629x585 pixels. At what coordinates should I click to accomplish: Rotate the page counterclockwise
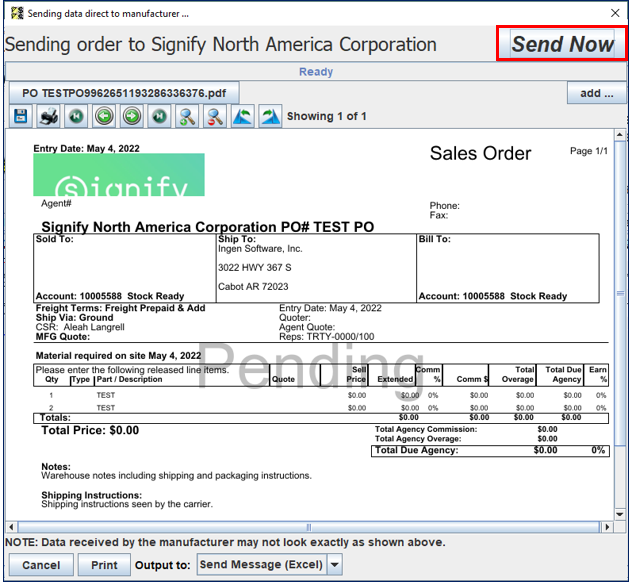pyautogui.click(x=243, y=116)
